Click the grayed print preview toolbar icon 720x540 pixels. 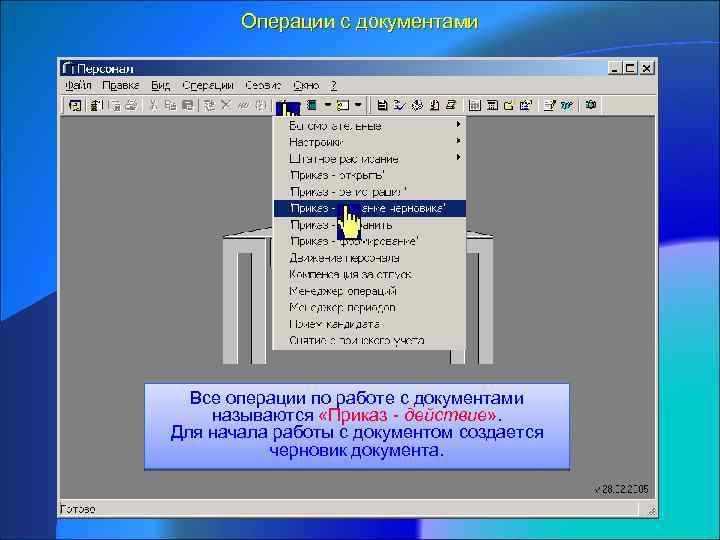pos(116,106)
